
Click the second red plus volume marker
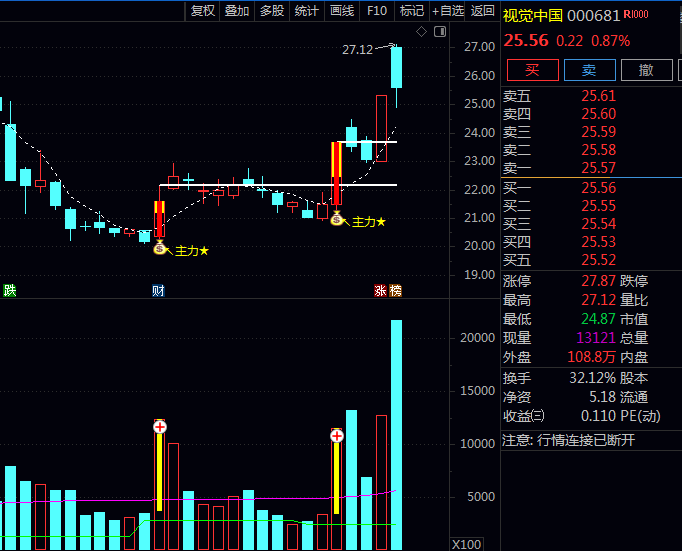[337, 435]
